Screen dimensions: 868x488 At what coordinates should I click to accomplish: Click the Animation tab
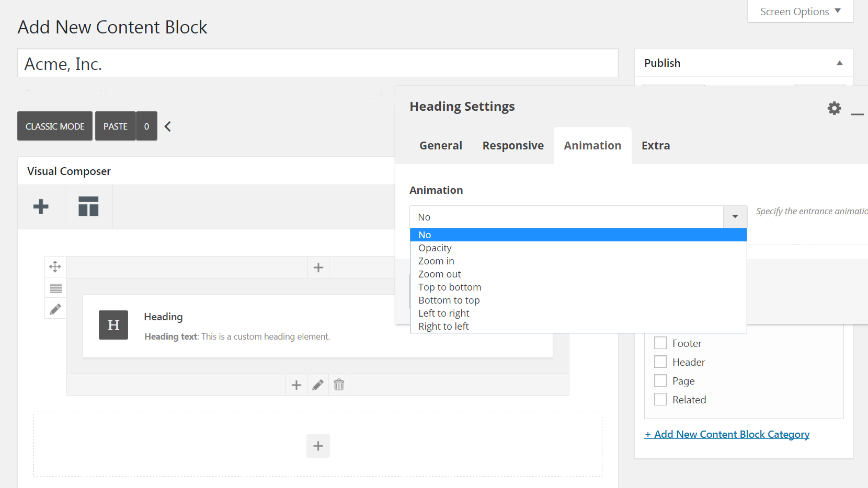[x=592, y=146]
